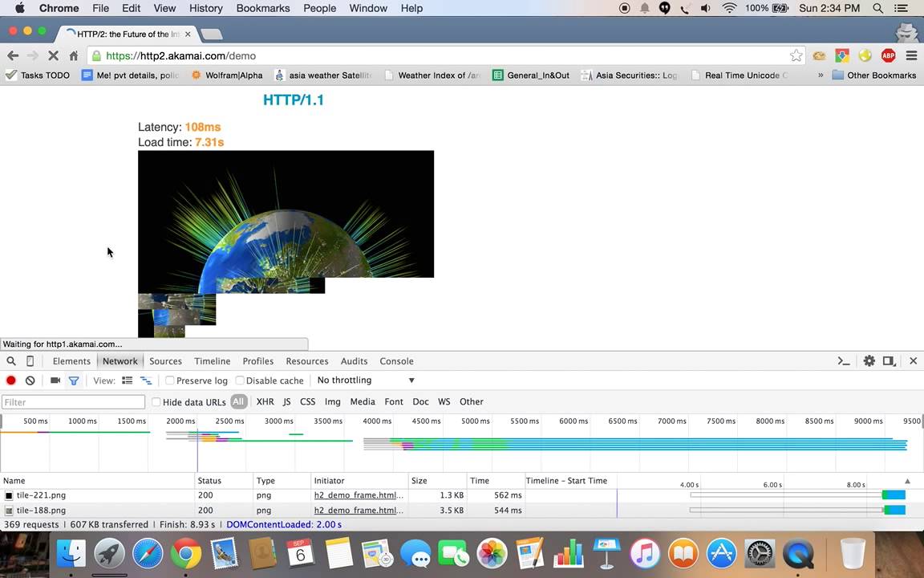Open the Console tab

396,361
